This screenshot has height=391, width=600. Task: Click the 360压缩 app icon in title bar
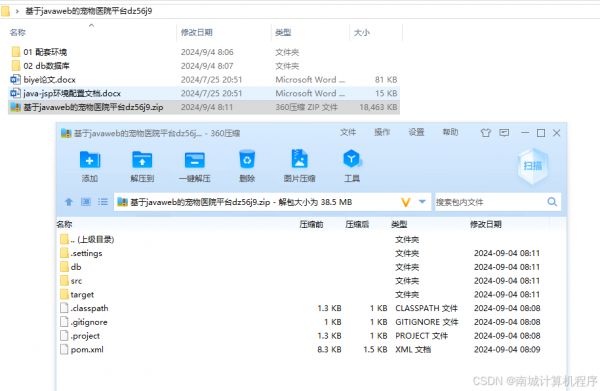pyautogui.click(x=66, y=133)
